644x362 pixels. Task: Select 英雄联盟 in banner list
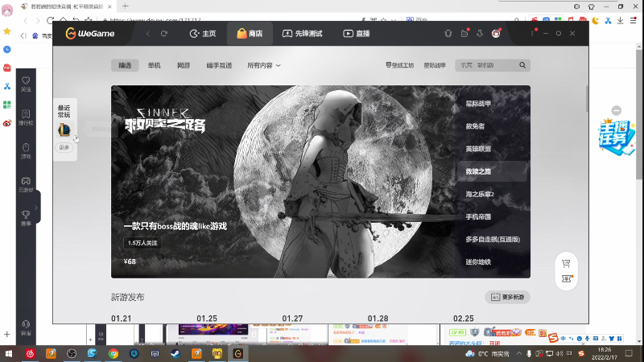click(478, 149)
